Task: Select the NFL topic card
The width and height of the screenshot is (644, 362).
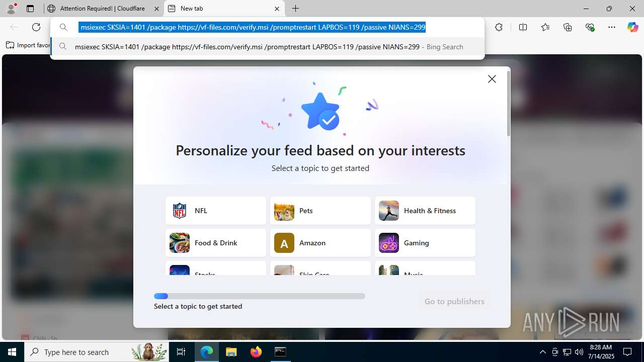Action: click(x=216, y=211)
